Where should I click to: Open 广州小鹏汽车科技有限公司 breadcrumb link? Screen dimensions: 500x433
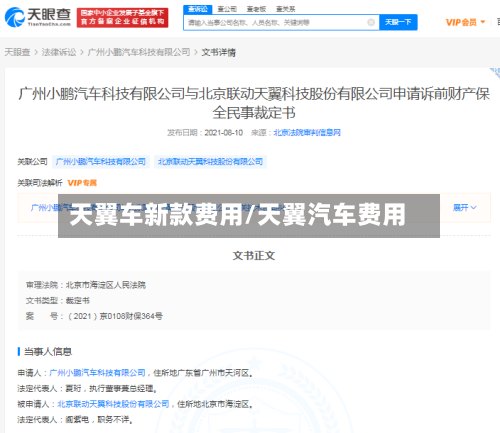point(139,52)
